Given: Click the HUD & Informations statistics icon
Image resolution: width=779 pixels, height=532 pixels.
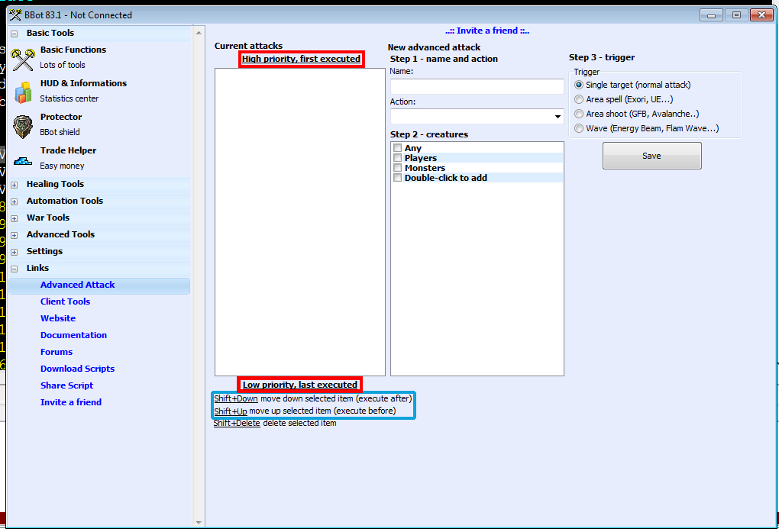Looking at the screenshot, I should point(23,92).
